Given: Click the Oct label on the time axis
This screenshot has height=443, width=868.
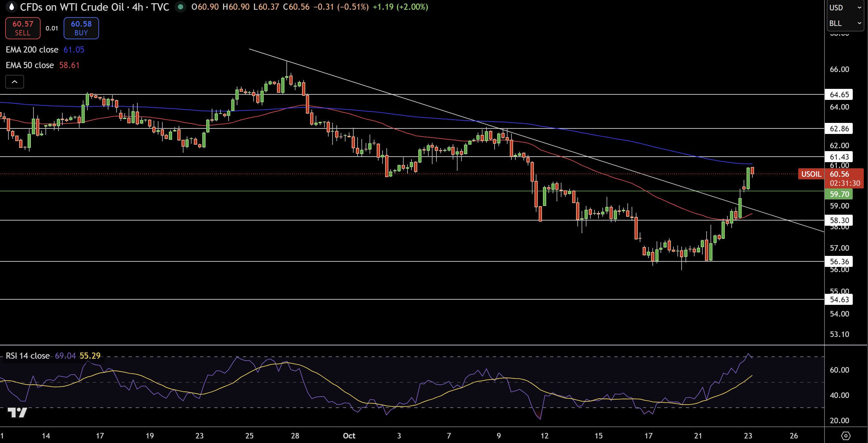Looking at the screenshot, I should pyautogui.click(x=349, y=436).
